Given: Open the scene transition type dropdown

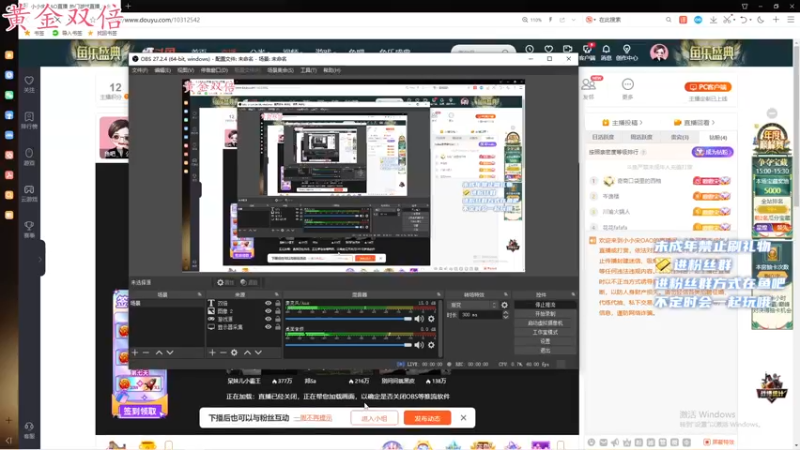Looking at the screenshot, I should coord(472,305).
